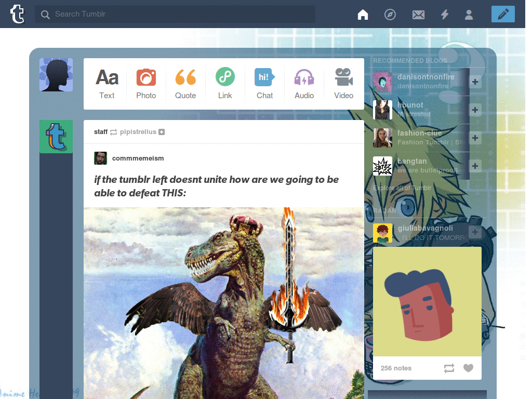Follow bangtan with the plus button
532x399 pixels.
475,166
